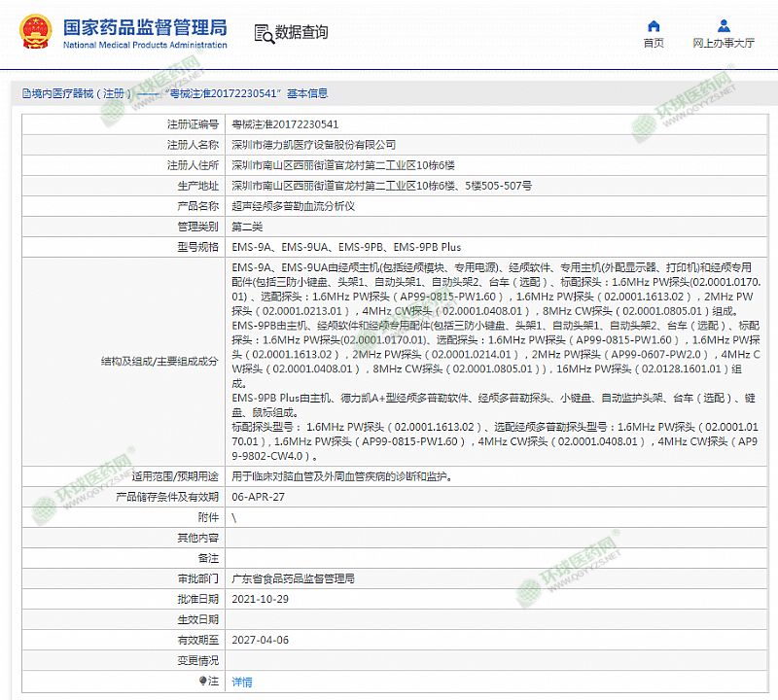
Task: Click the 首页 house icon
Action: click(654, 25)
